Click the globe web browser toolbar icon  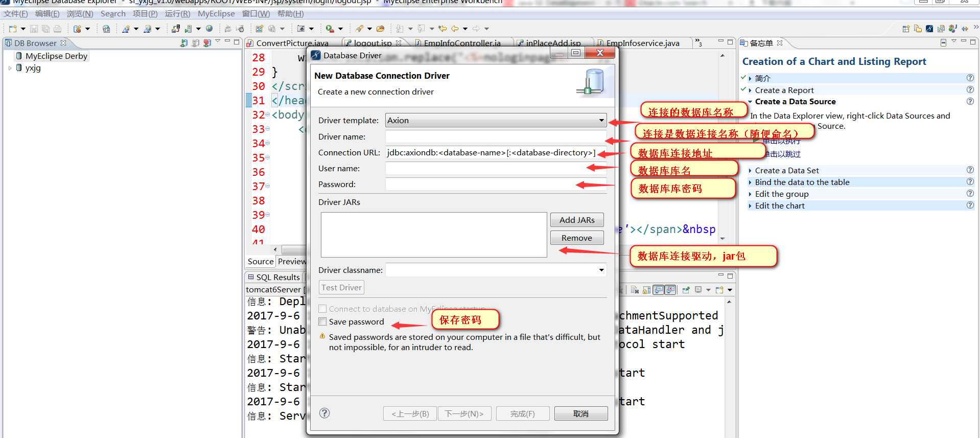[209, 29]
